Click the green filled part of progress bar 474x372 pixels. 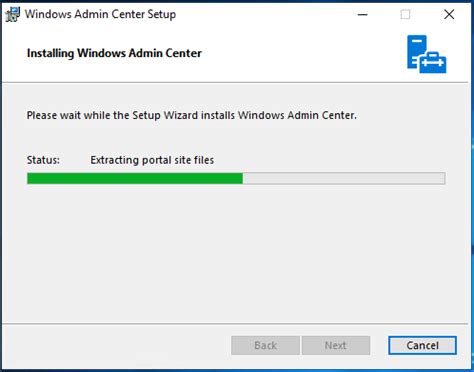coord(135,178)
